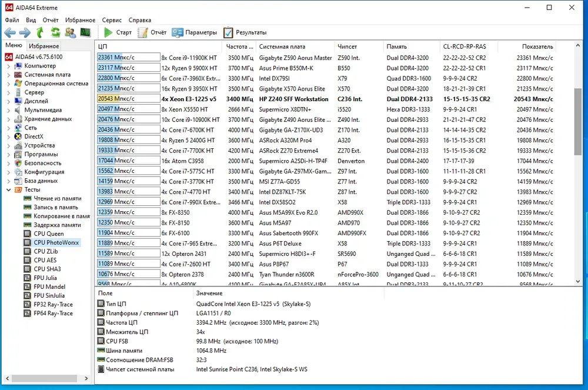Click the Безопасность shield icon
Screen dimensions: 588x390
click(x=18, y=163)
